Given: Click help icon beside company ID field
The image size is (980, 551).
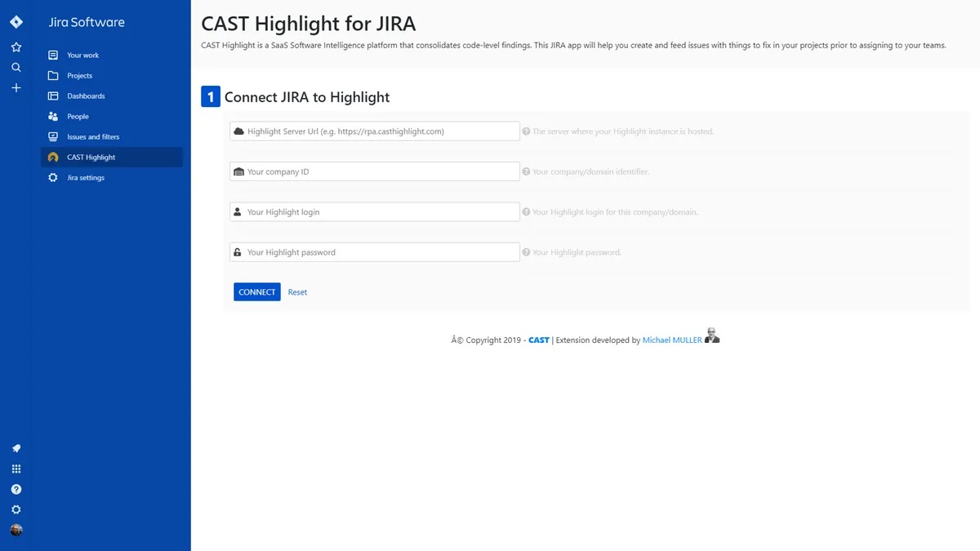Looking at the screenshot, I should point(526,171).
